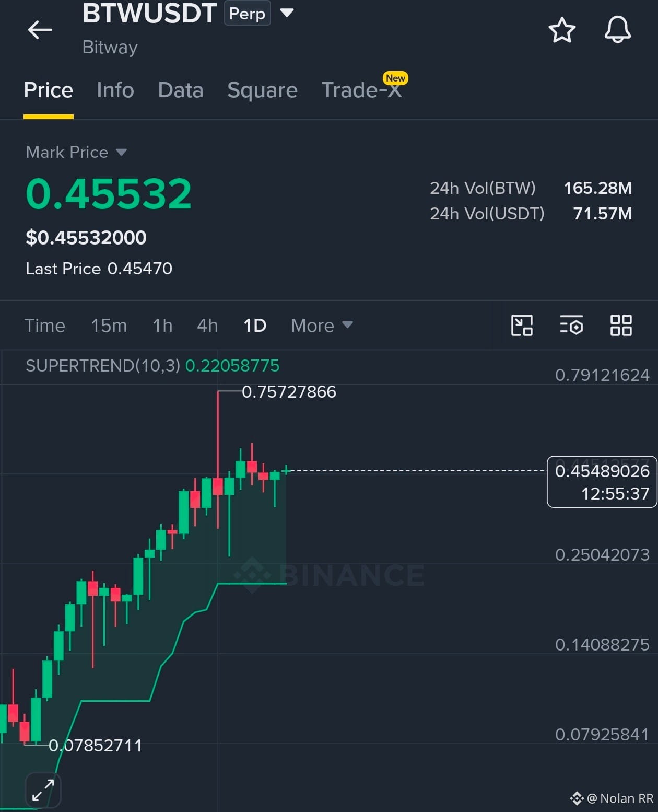
Task: Click the 0.79121624 price axis label
Action: click(x=602, y=375)
